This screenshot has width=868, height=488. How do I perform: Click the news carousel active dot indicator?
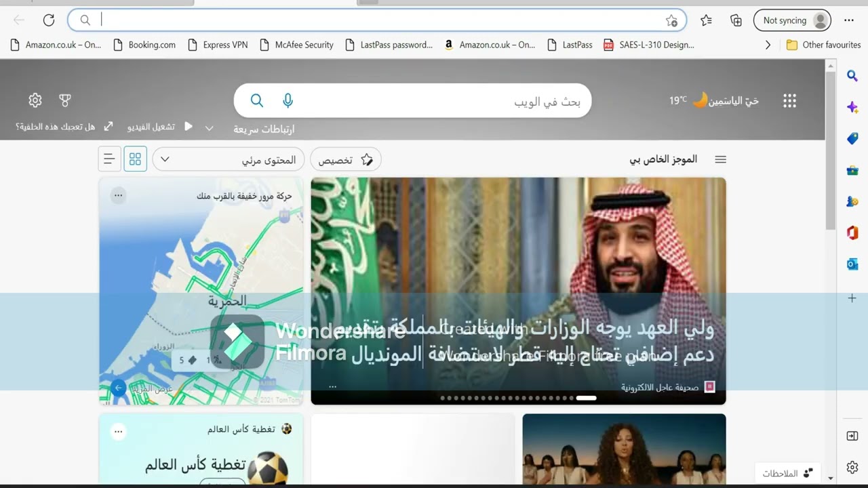coord(586,398)
